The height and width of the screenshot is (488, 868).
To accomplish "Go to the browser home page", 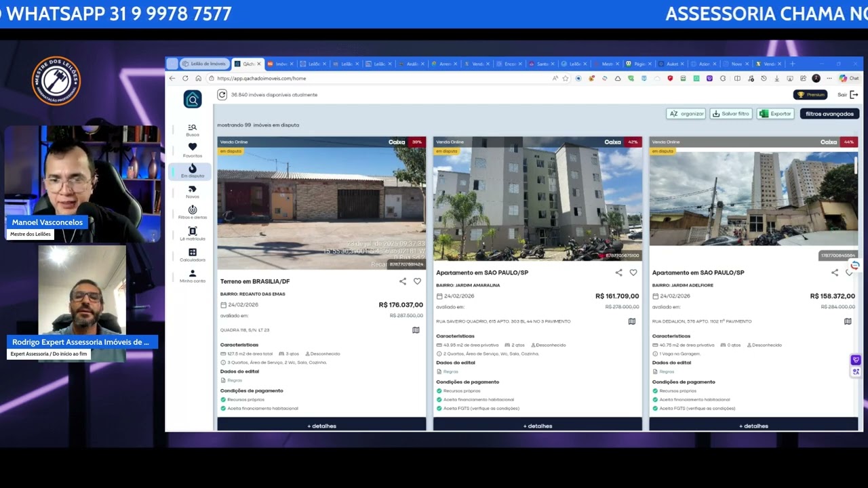I will click(198, 79).
